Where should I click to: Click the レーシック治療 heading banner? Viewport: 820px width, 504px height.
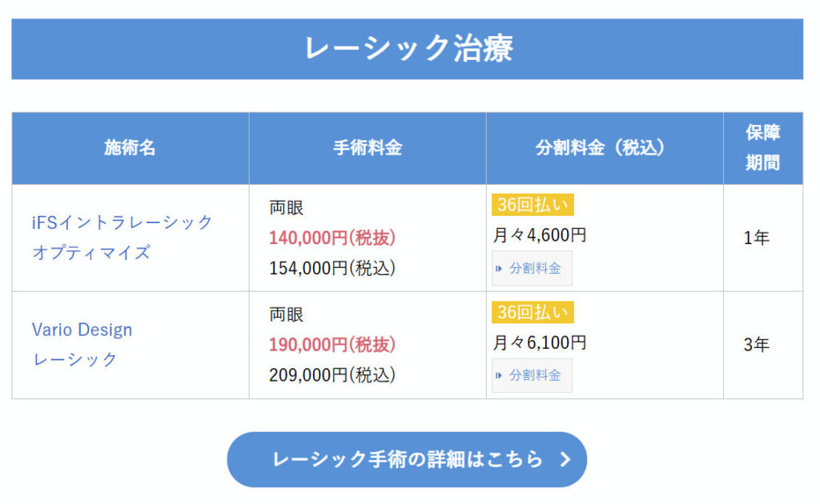(407, 49)
